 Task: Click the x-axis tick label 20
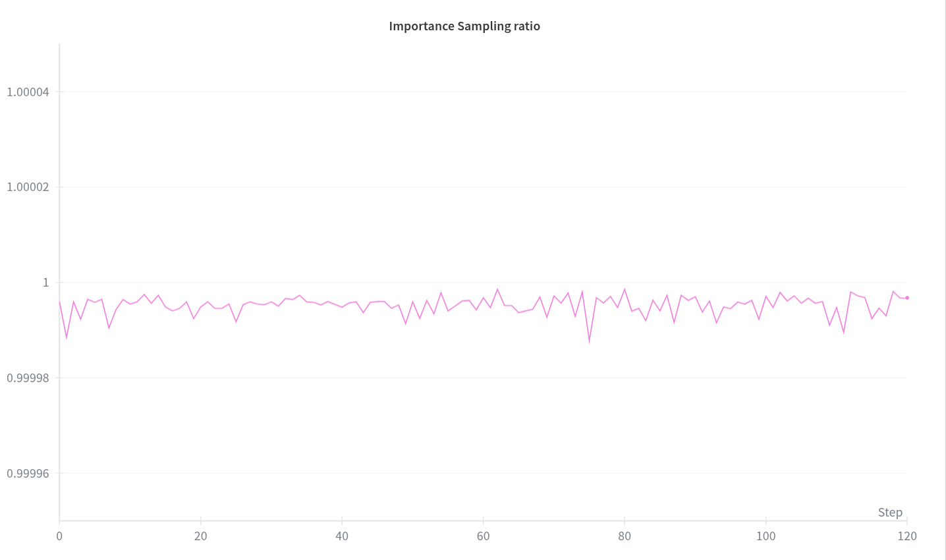click(x=201, y=536)
